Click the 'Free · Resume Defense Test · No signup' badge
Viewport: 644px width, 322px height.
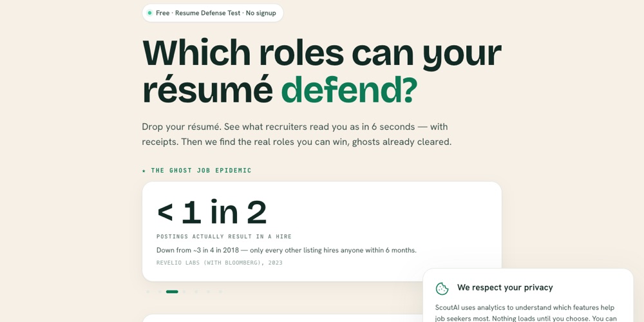pyautogui.click(x=213, y=13)
